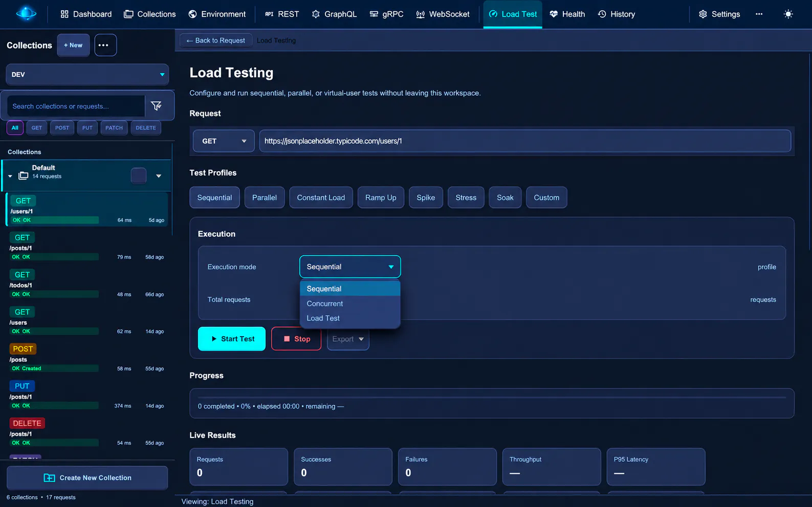
Task: Tick the Default collection checkbox
Action: (x=139, y=175)
